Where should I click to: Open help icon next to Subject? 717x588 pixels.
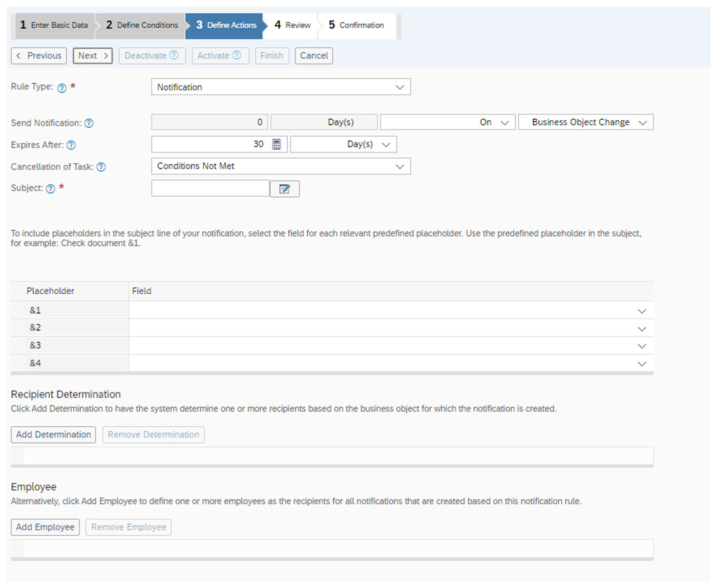(51, 189)
